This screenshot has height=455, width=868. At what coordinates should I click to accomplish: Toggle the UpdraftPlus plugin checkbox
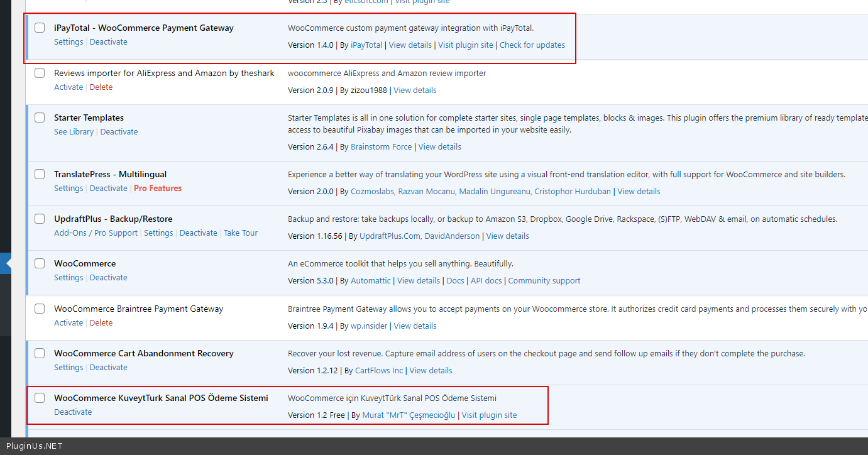(40, 219)
